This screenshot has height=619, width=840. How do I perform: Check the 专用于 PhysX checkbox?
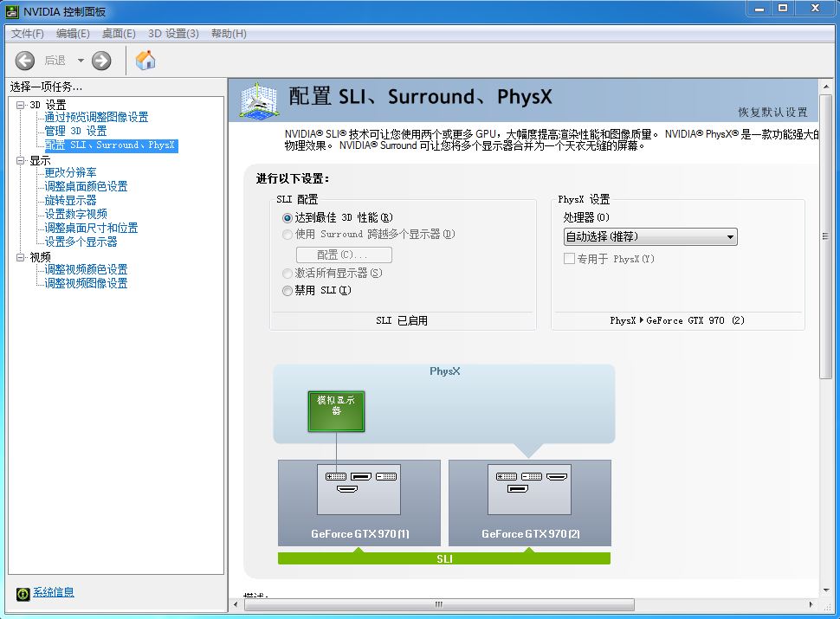[x=569, y=259]
